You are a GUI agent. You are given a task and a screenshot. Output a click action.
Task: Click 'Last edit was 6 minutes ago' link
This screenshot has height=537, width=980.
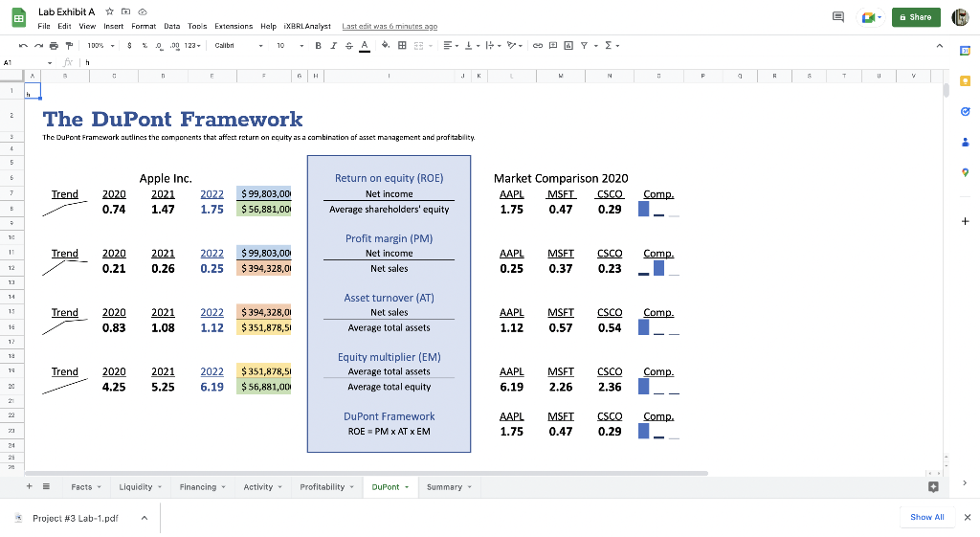(x=390, y=26)
